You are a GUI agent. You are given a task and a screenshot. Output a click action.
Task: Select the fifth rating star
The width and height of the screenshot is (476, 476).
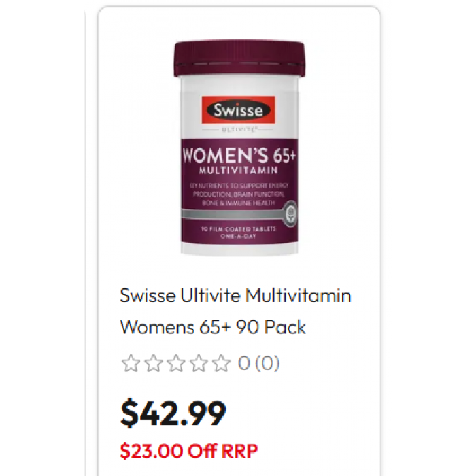click(x=221, y=363)
